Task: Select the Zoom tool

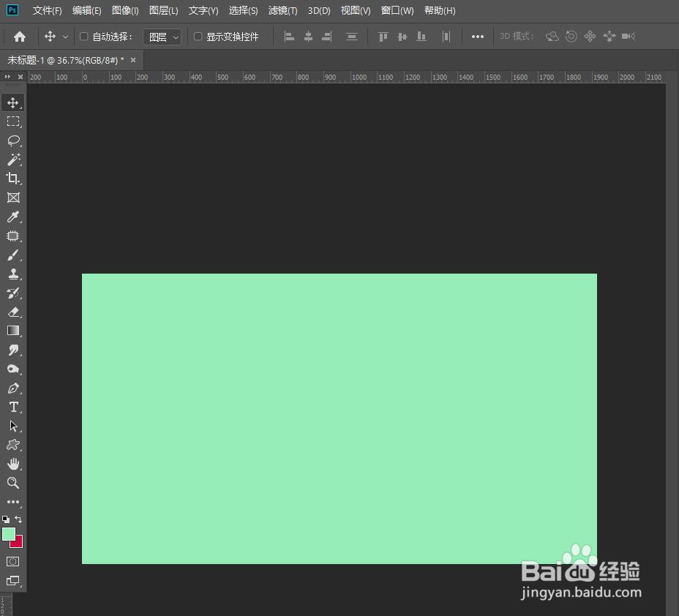Action: 13,483
